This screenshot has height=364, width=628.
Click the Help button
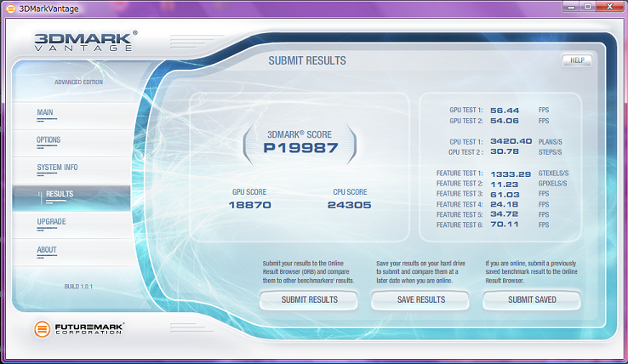pyautogui.click(x=577, y=60)
